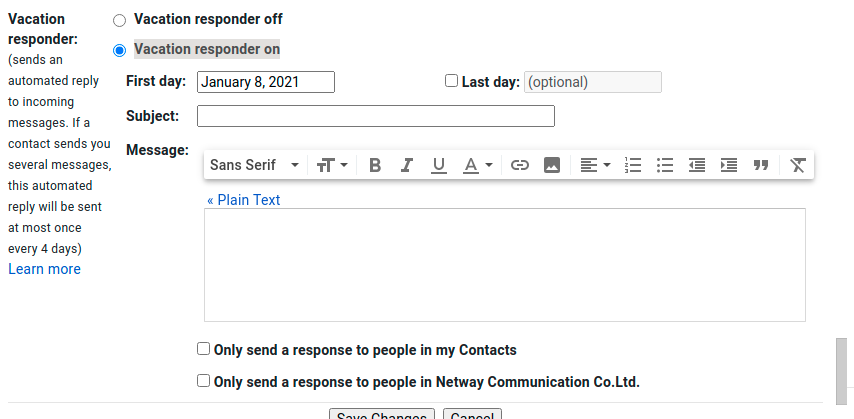Create a numbered list
The width and height of the screenshot is (854, 419).
point(632,165)
